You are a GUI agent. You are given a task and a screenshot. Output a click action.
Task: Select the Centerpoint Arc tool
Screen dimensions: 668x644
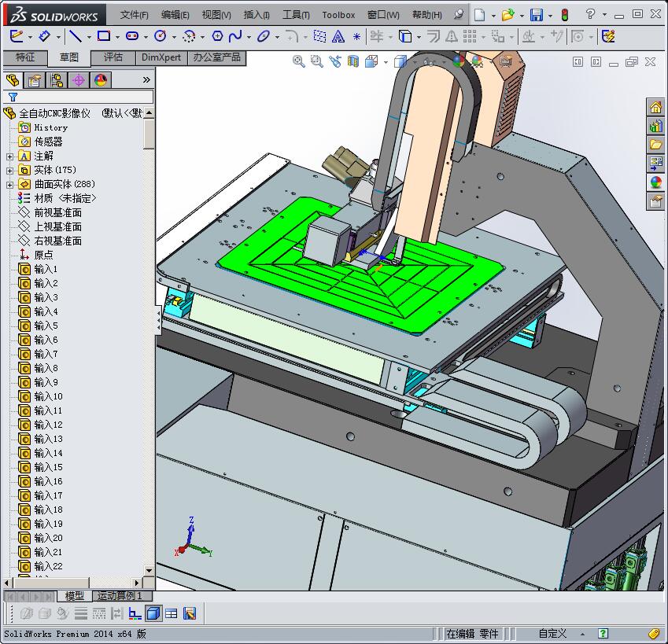coord(189,36)
